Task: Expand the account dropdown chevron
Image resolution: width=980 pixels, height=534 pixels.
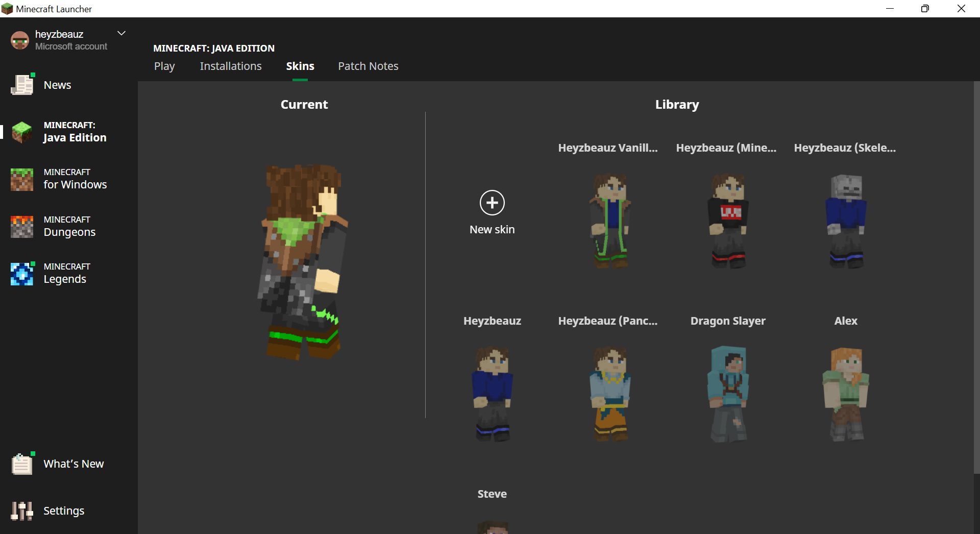Action: tap(121, 34)
